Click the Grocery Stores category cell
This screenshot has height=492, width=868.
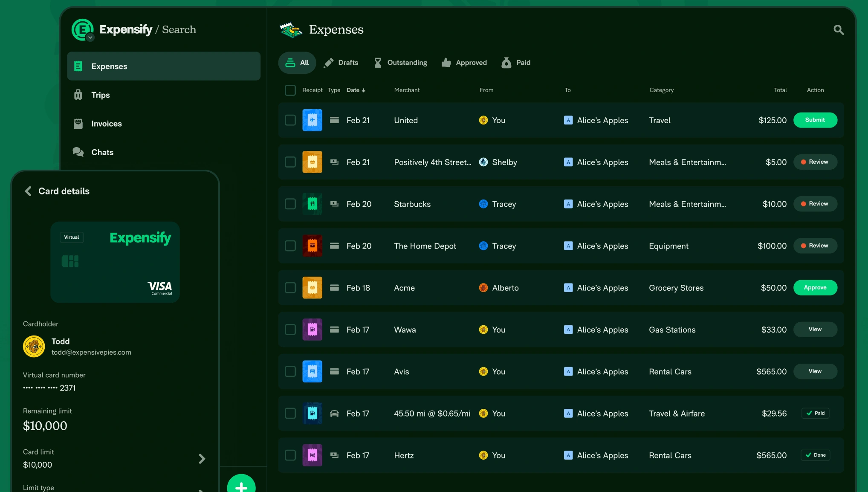pyautogui.click(x=676, y=288)
